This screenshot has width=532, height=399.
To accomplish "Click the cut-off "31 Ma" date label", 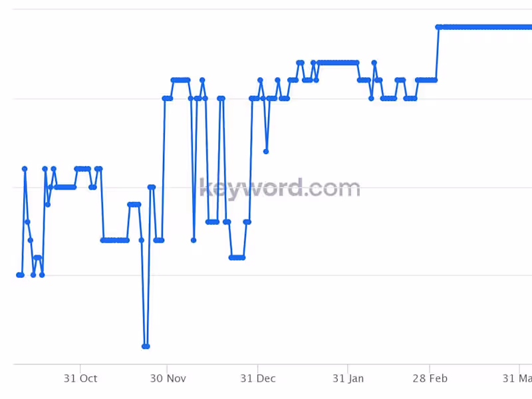I will [x=517, y=378].
